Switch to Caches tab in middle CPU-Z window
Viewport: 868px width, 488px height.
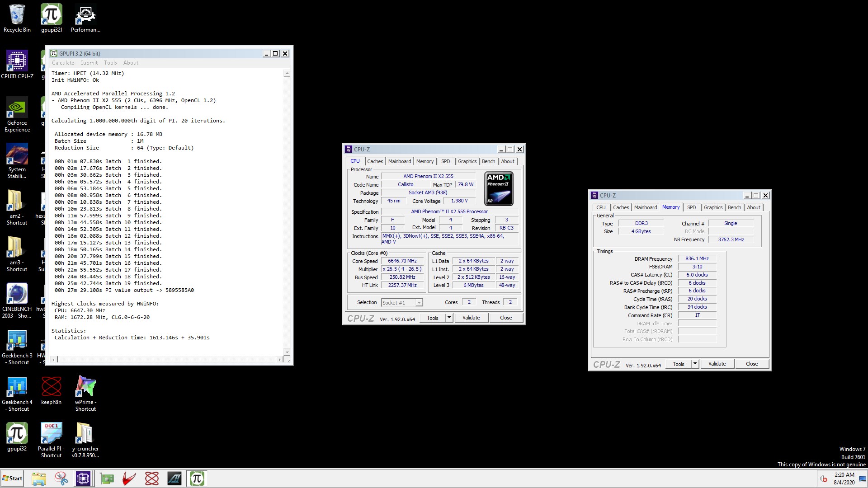click(375, 161)
